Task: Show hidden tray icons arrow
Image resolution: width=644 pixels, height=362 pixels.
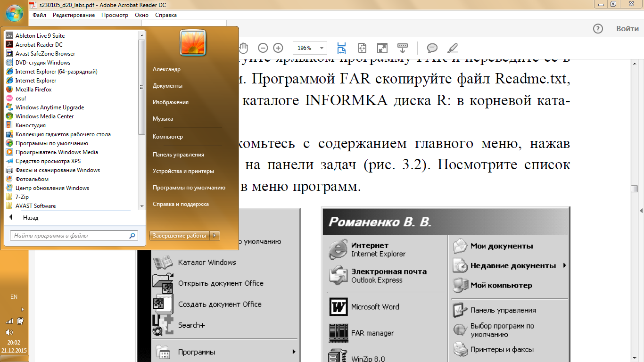Action: tap(22, 310)
